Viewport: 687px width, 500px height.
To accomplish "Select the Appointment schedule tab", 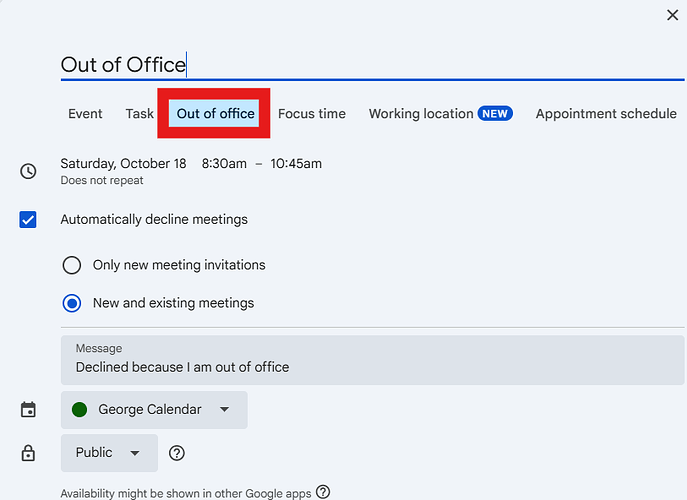I will point(606,114).
